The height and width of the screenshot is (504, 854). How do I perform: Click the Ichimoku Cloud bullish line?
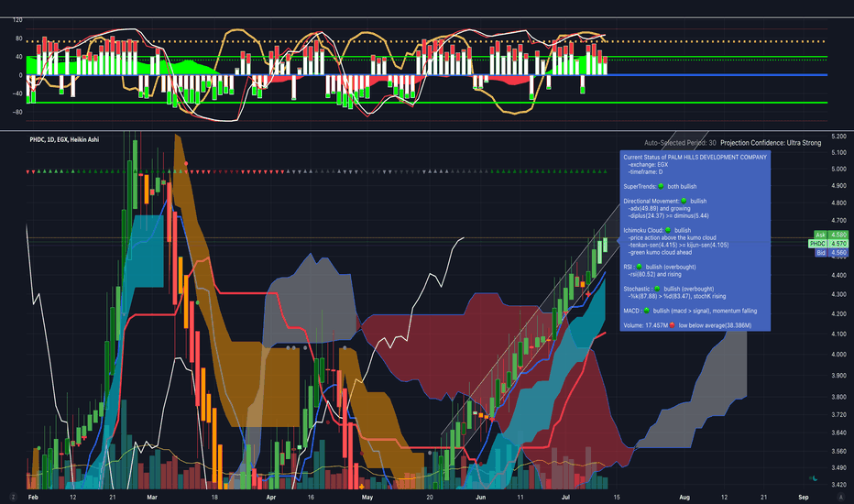click(x=657, y=231)
